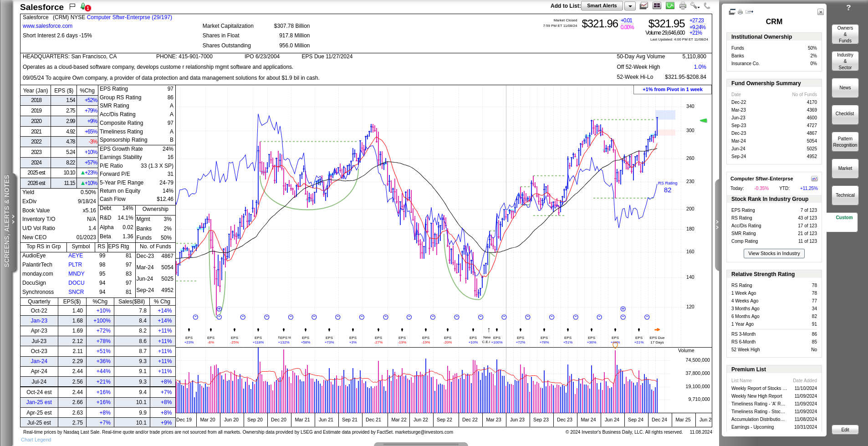Open the Owners & Funds tab

pyautogui.click(x=845, y=34)
